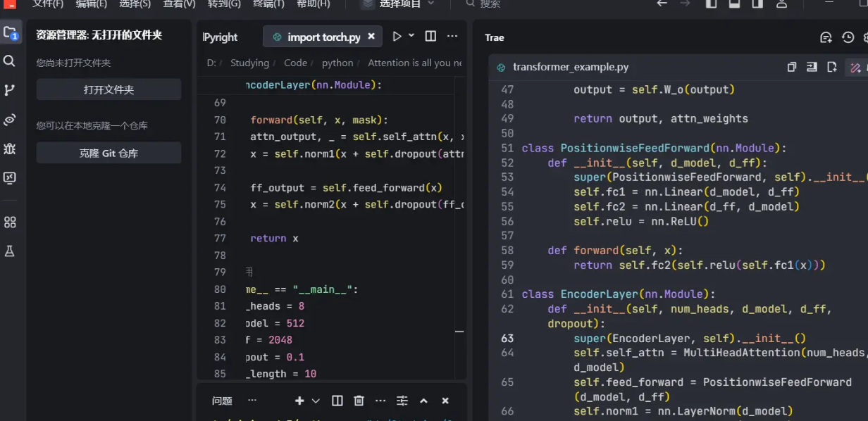The width and height of the screenshot is (868, 421).
Task: Switch to the import torch.py editor tab
Action: [324, 37]
